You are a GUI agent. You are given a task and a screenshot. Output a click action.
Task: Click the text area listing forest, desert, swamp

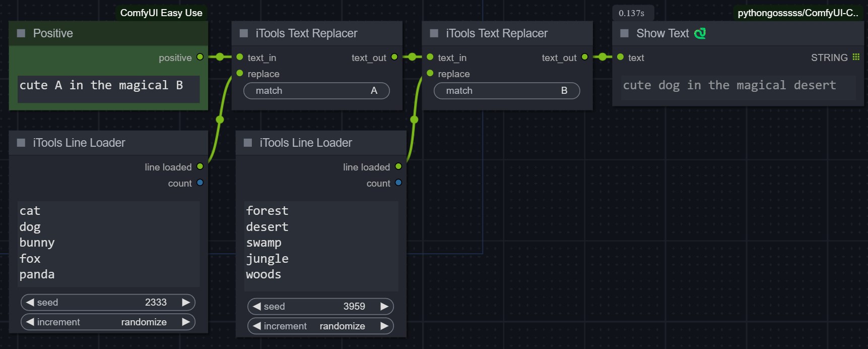[x=321, y=246]
